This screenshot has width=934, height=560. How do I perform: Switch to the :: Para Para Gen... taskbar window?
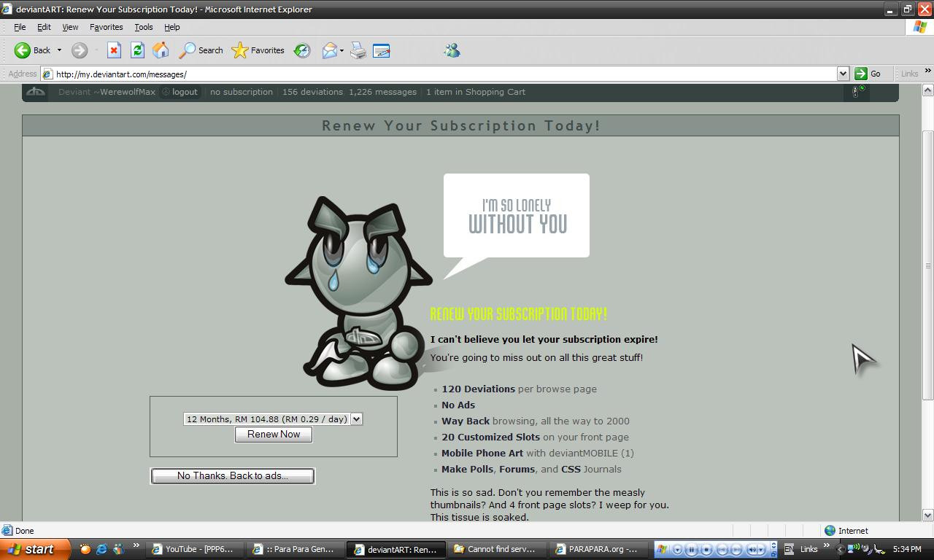tap(294, 549)
